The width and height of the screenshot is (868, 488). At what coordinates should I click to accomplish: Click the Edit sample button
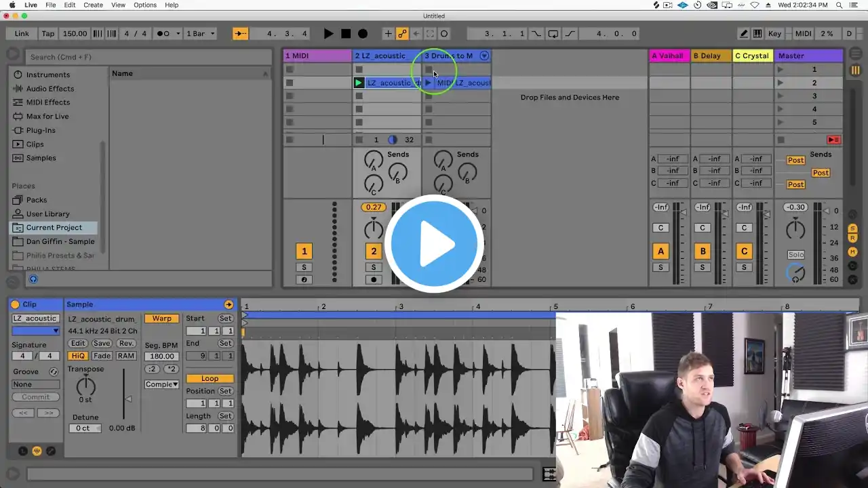pyautogui.click(x=78, y=344)
